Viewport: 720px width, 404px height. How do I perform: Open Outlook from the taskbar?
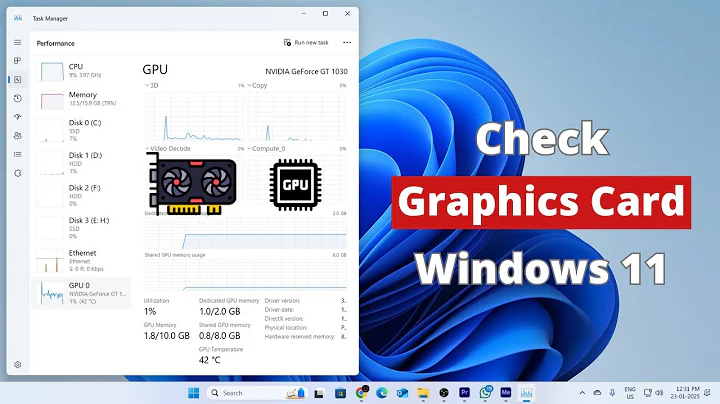(402, 393)
